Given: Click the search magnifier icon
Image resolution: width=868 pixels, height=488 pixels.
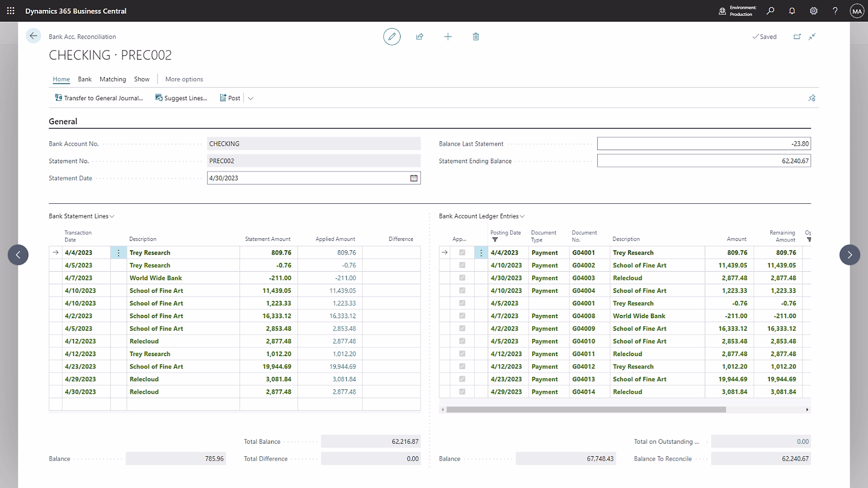Looking at the screenshot, I should click(x=770, y=10).
